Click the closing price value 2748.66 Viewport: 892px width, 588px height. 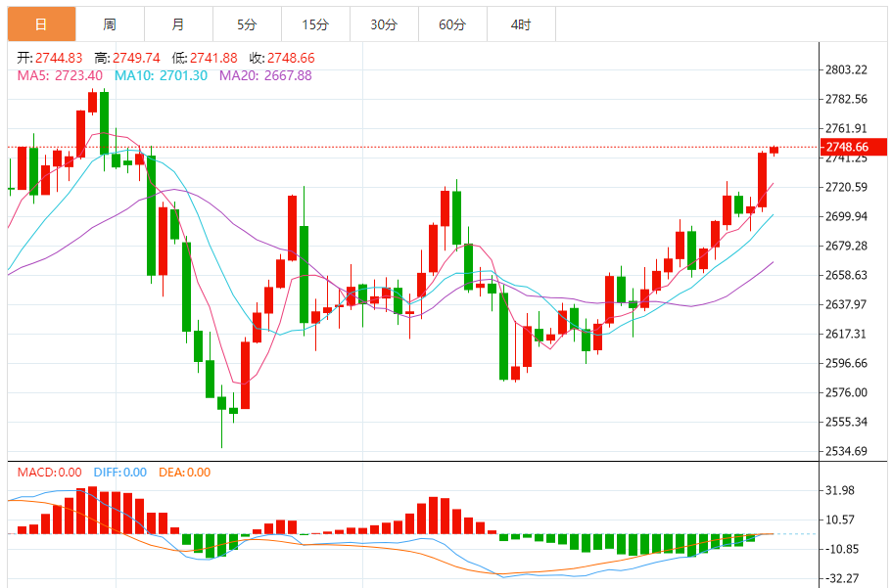(x=291, y=58)
